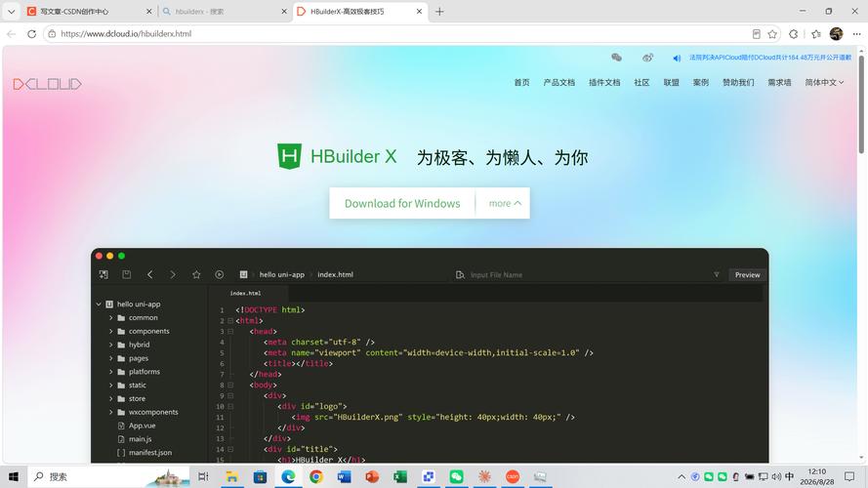868x488 pixels.
Task: Open Excel from the taskbar
Action: coord(400,476)
